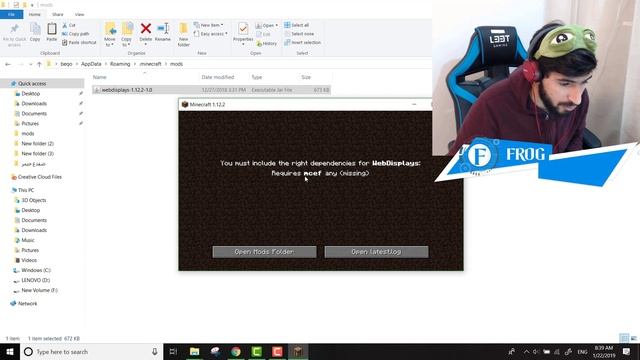Open the Easy access dropdown
This screenshot has width=640, height=360.
click(211, 34)
